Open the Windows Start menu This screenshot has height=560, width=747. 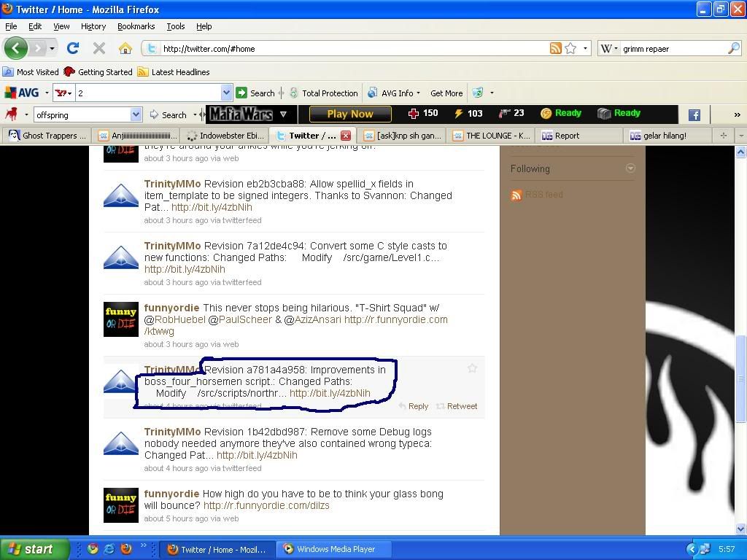(x=34, y=549)
